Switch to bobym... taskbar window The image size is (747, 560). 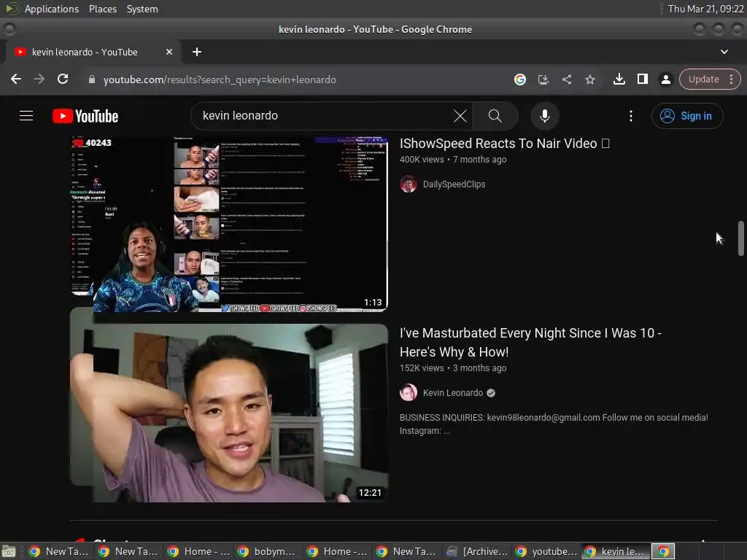point(267,551)
